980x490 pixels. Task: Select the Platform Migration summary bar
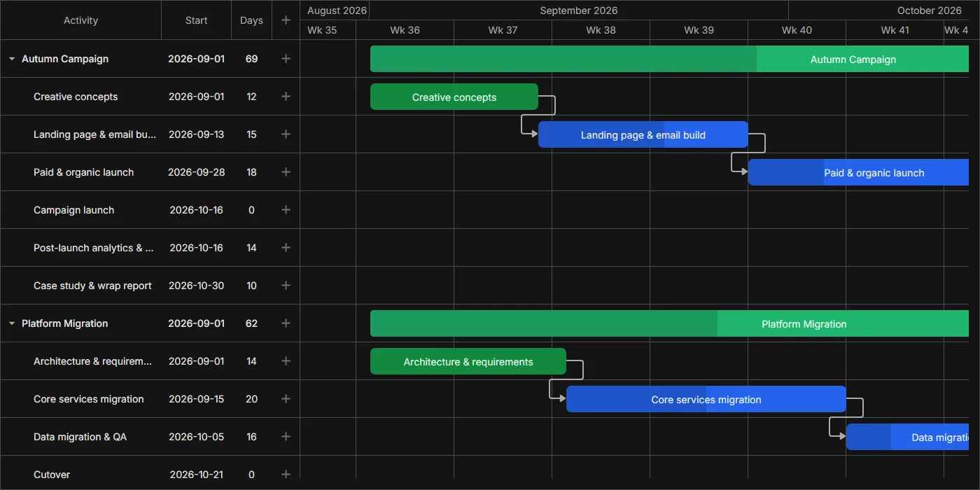[x=669, y=323]
